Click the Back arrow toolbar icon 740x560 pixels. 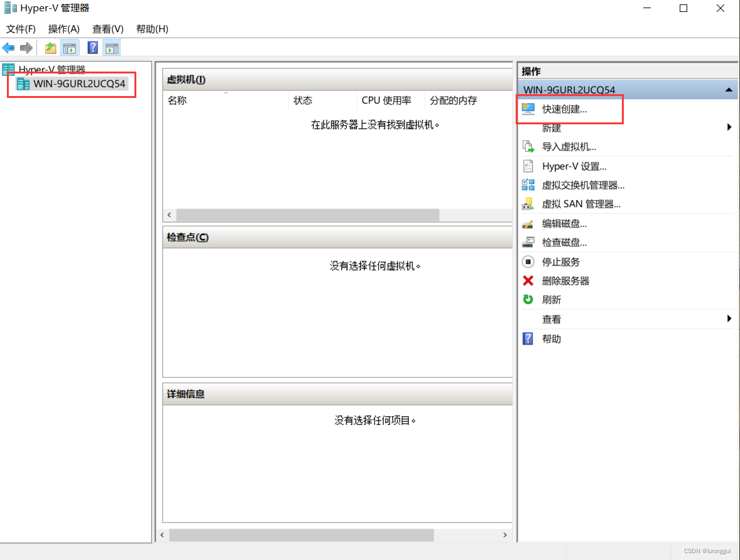click(9, 48)
